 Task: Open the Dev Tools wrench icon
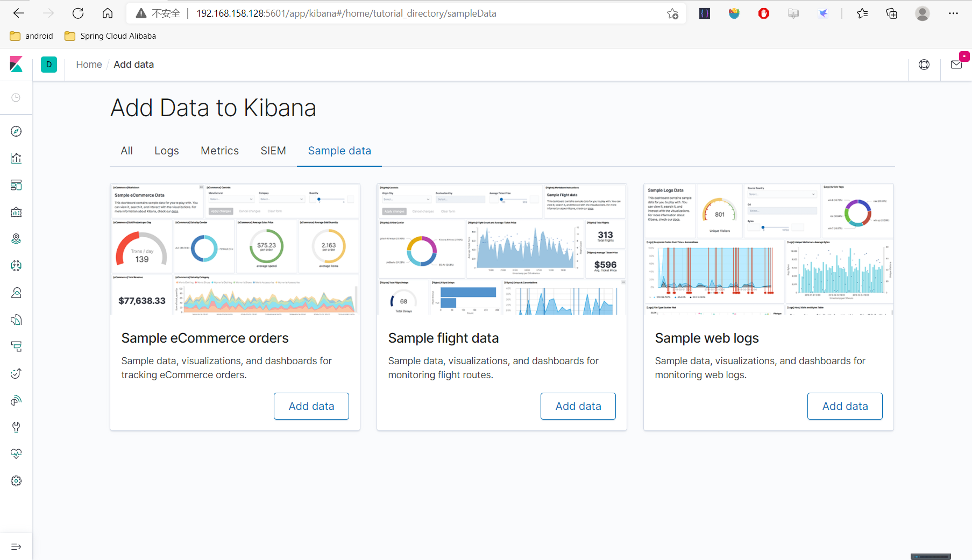(x=16, y=427)
